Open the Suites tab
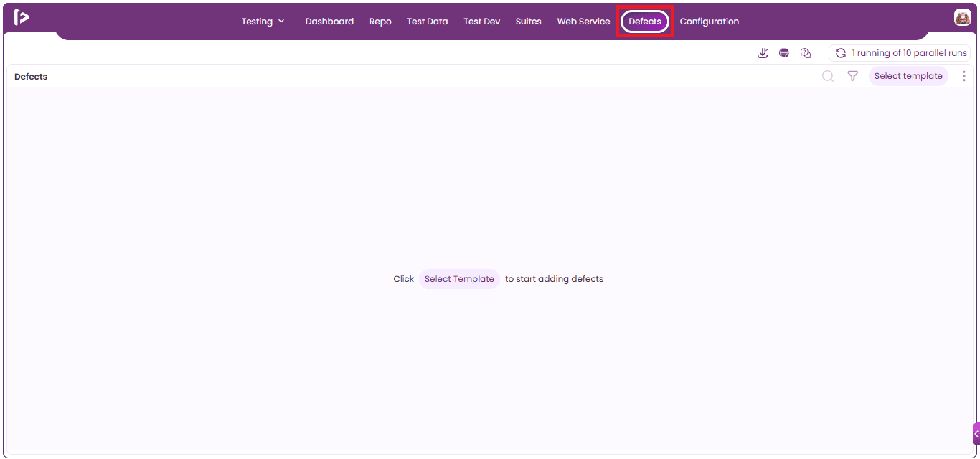 528,22
